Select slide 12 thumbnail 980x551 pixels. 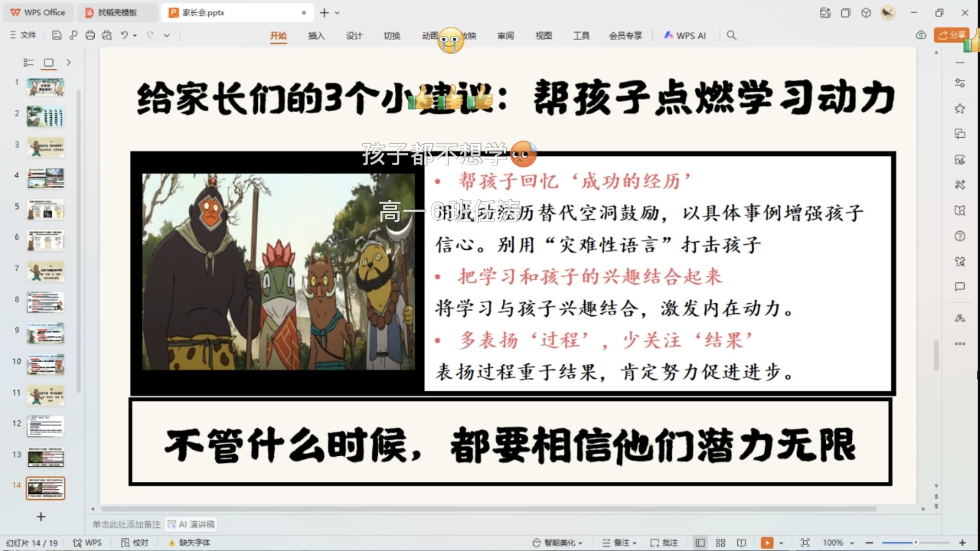[46, 426]
